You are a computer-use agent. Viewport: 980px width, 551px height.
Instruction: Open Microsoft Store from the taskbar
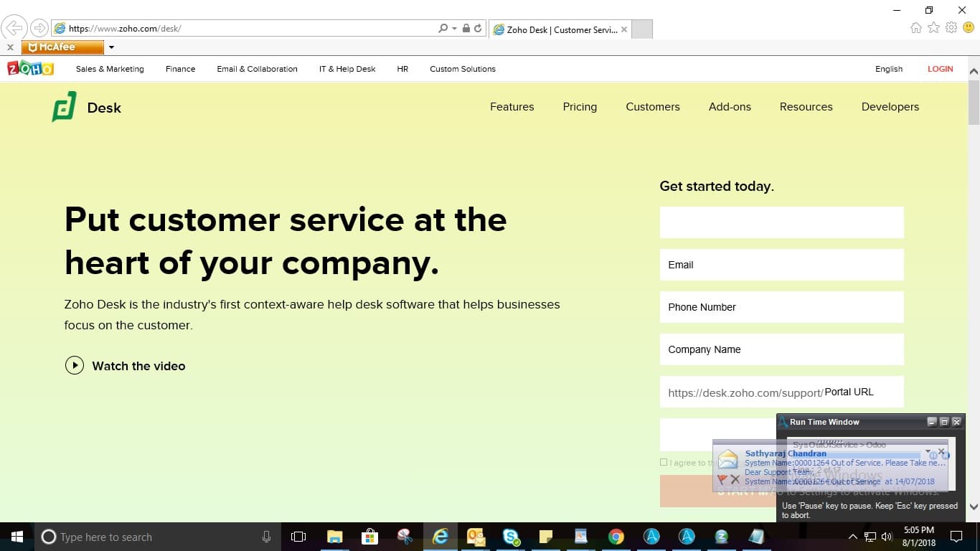click(369, 537)
